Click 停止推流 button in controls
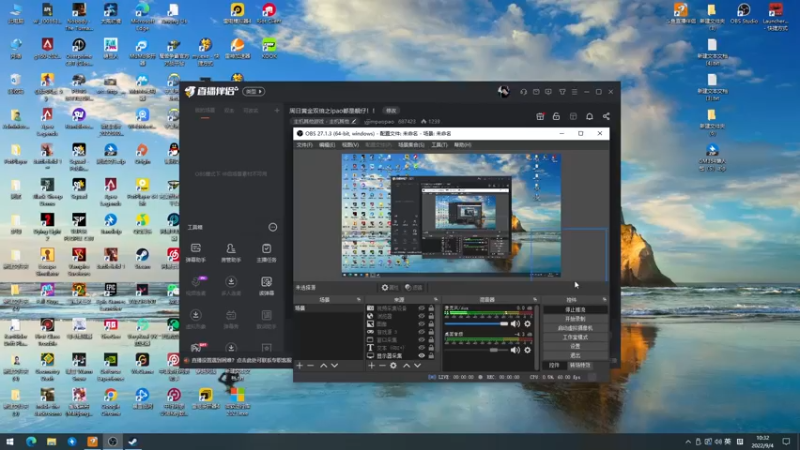This screenshot has width=800, height=450. point(575,310)
